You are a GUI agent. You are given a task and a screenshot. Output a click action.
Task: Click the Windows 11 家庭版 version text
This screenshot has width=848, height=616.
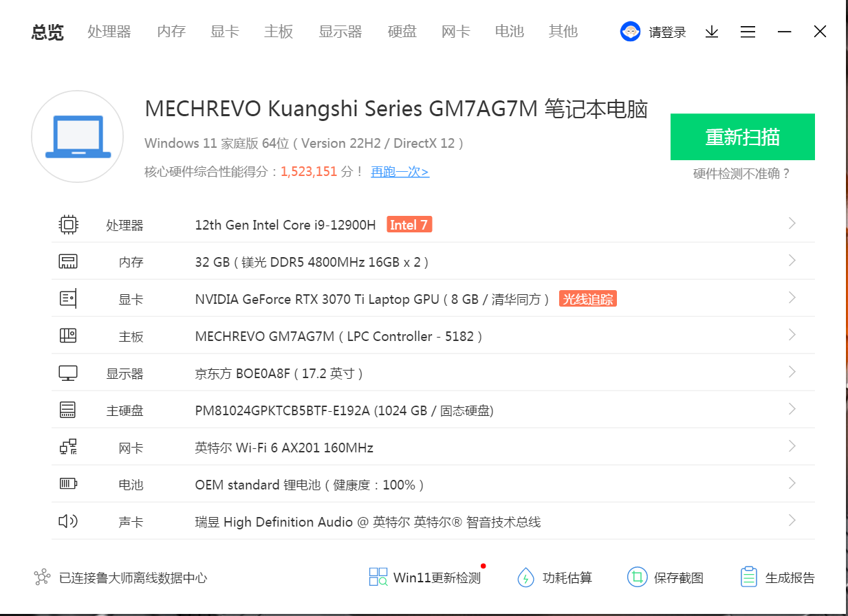tap(304, 144)
